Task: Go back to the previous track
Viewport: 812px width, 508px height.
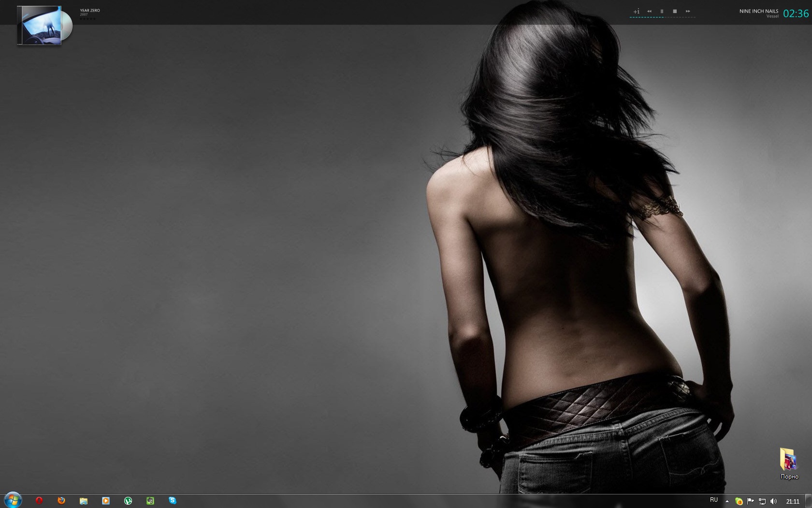Action: tap(649, 11)
